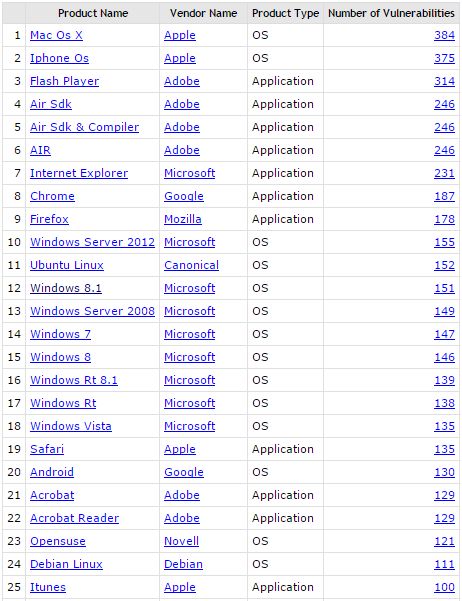Select the Internet Explorer link
The height and width of the screenshot is (601, 462).
coord(79,173)
